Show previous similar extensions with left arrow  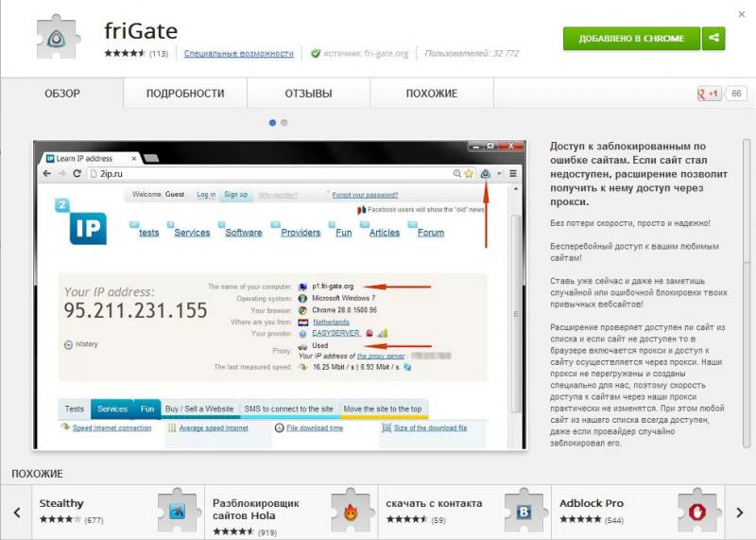(17, 513)
